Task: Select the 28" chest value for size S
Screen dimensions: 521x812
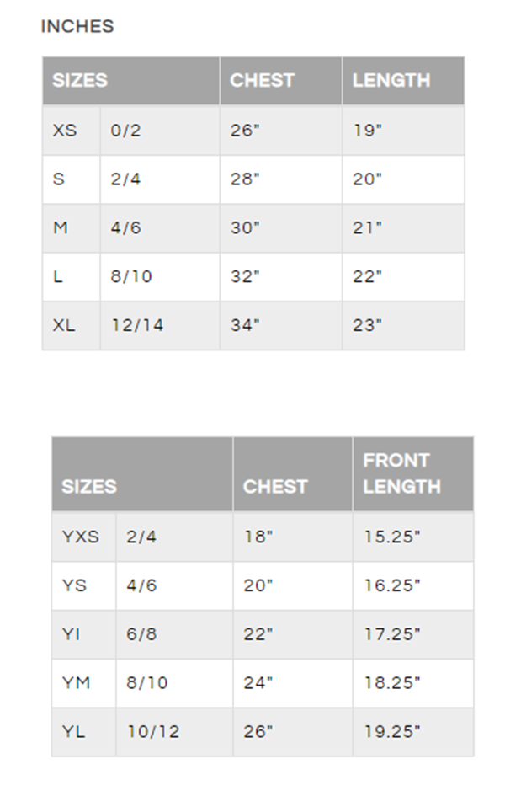Action: click(245, 179)
